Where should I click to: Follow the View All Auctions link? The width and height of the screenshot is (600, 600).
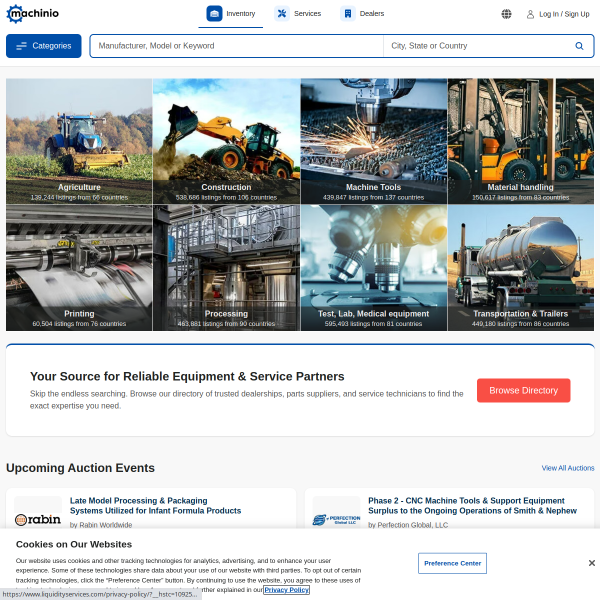click(x=568, y=468)
